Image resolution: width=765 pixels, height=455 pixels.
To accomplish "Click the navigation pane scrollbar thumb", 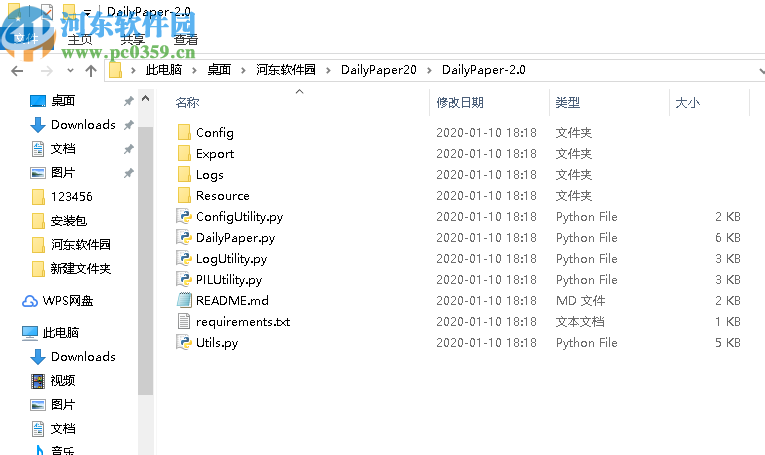I will coord(145,260).
